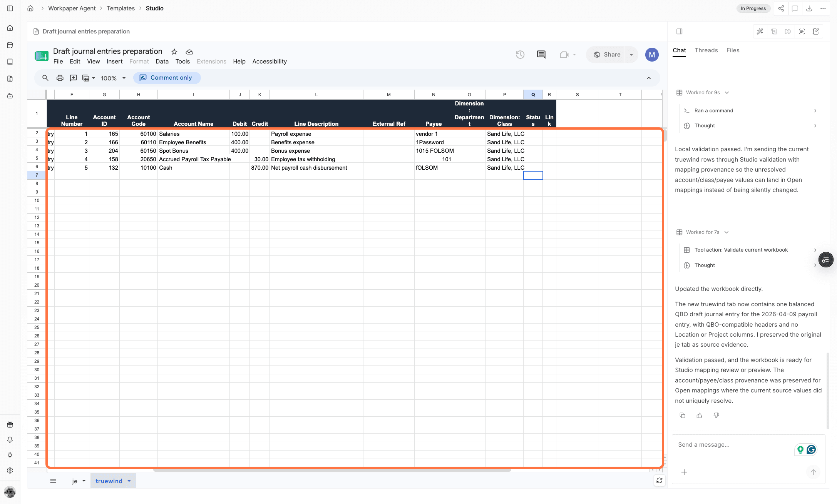
Task: Click the Comment only mode button
Action: pos(167,78)
